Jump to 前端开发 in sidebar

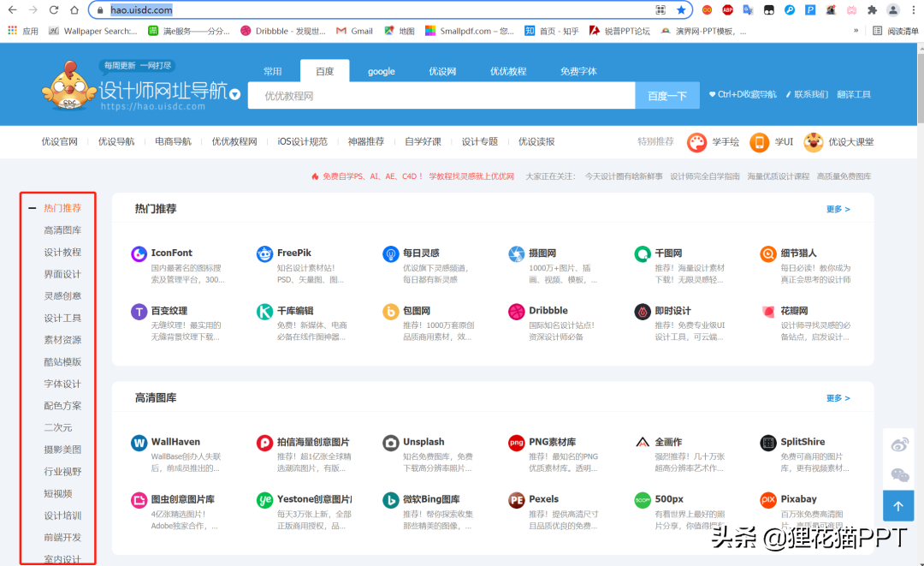pos(62,537)
